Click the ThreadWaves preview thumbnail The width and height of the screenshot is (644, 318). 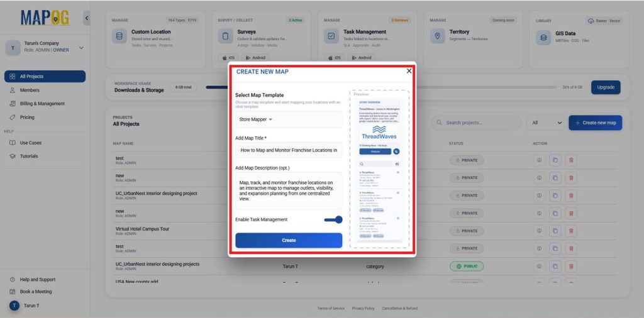[379, 169]
